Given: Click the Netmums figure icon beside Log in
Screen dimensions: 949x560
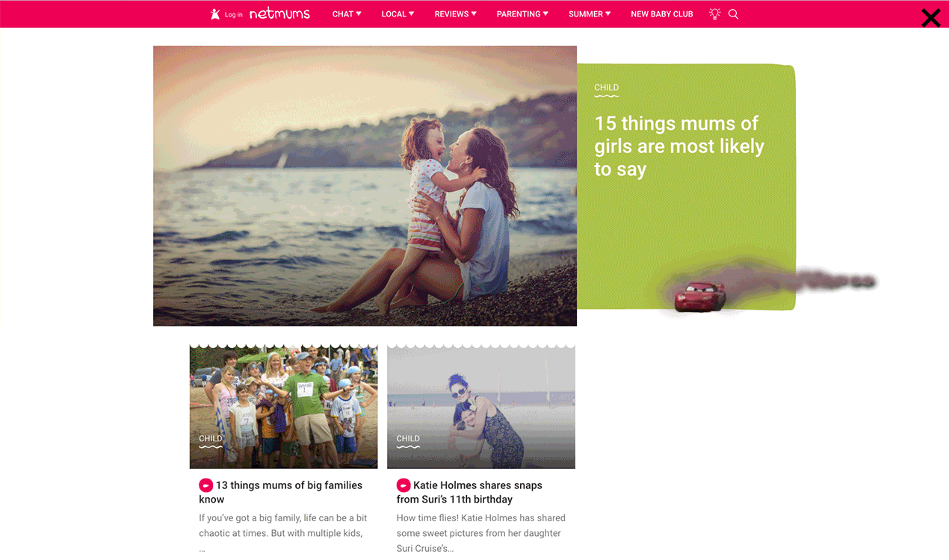Looking at the screenshot, I should point(215,14).
